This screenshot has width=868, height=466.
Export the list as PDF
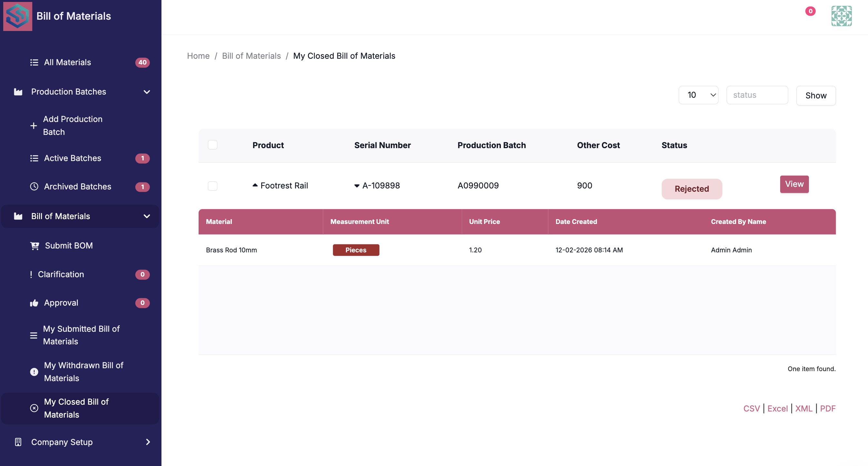pos(828,409)
